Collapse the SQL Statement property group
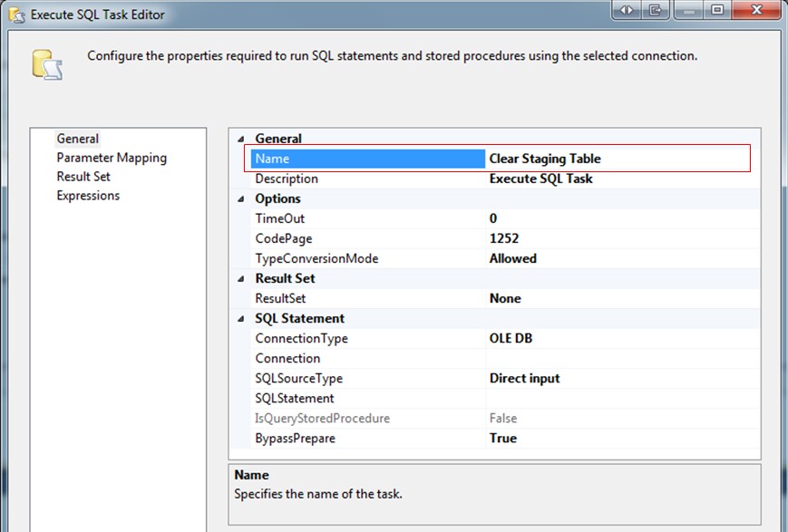Viewport: 788px width, 532px height. (241, 318)
